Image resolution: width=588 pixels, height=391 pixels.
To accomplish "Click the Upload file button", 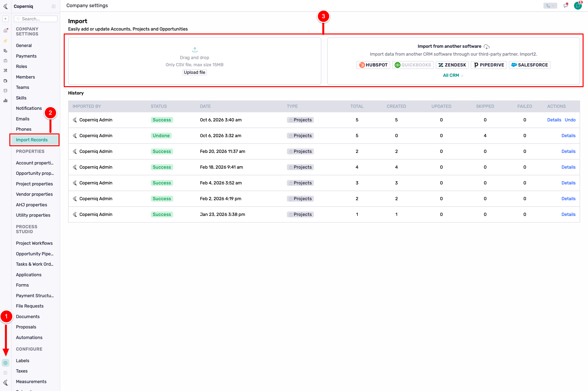I will [x=195, y=72].
